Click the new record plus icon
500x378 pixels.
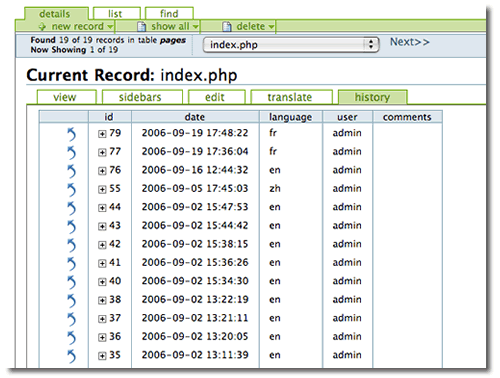42,26
